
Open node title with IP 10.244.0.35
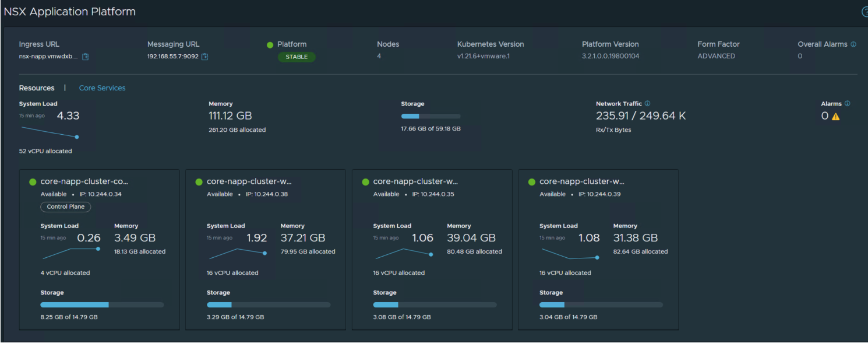click(416, 182)
